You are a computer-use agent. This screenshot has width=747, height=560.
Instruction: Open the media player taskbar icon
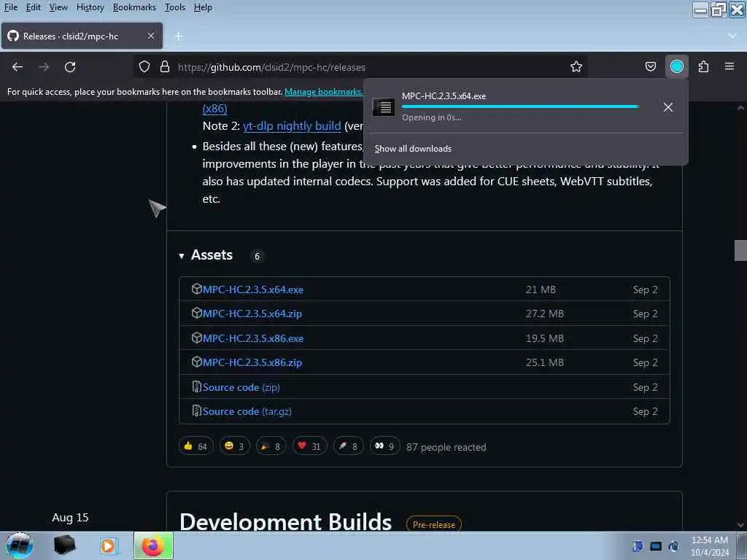[108, 545]
